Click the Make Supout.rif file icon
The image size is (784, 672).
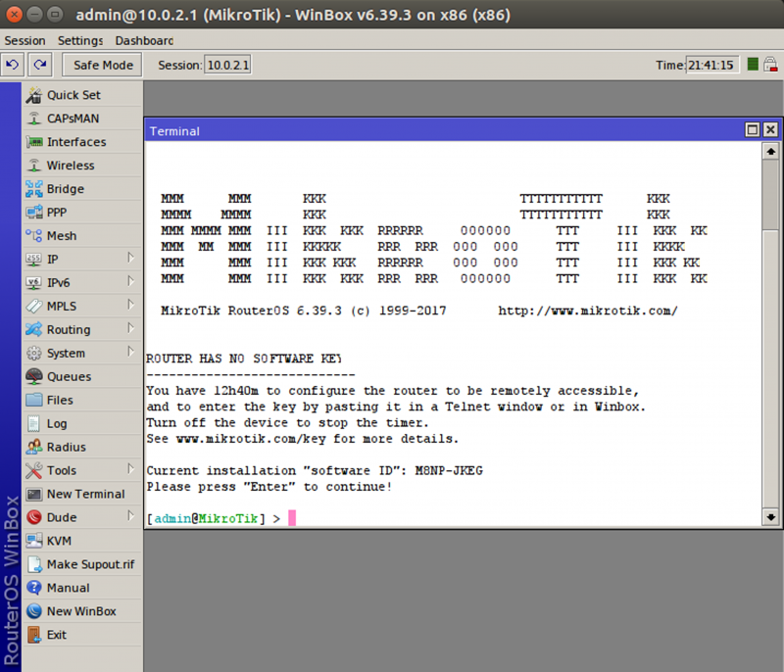coord(34,564)
